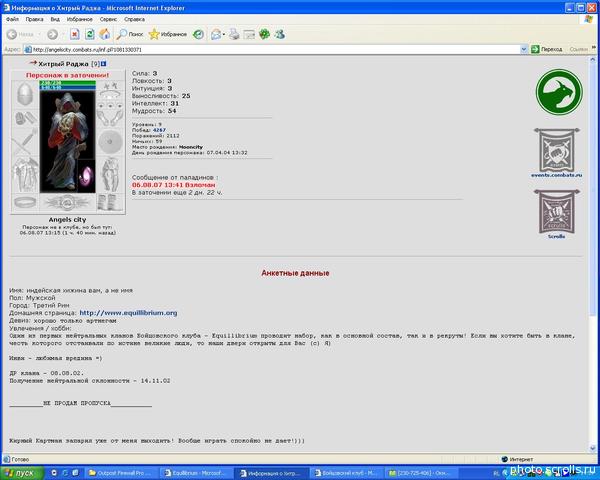Click the Mail envelope icon

[216, 34]
